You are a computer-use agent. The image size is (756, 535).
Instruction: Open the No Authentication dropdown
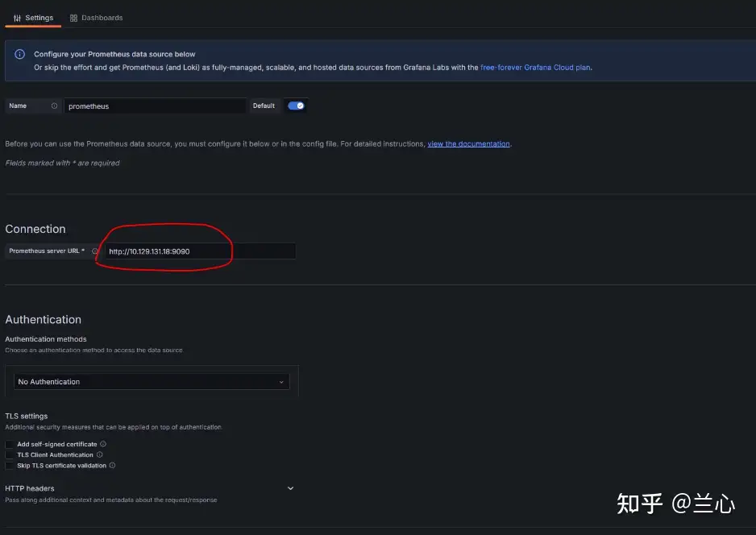(x=152, y=382)
